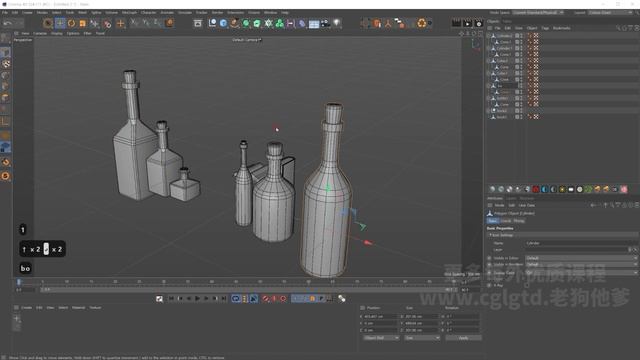Click the red material sphere in material bar
Screen dimensions: 640x360
[x=536, y=189]
